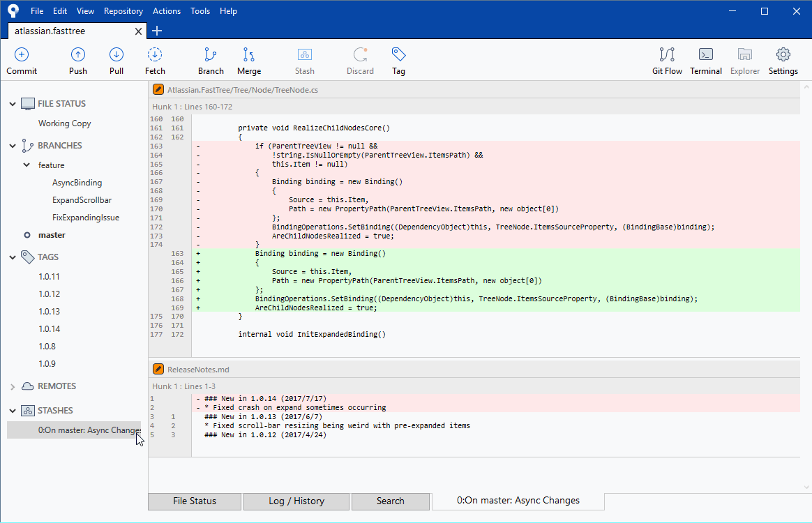Viewport: 812px width, 523px height.
Task: Click the Discard toolbar icon
Action: click(361, 54)
